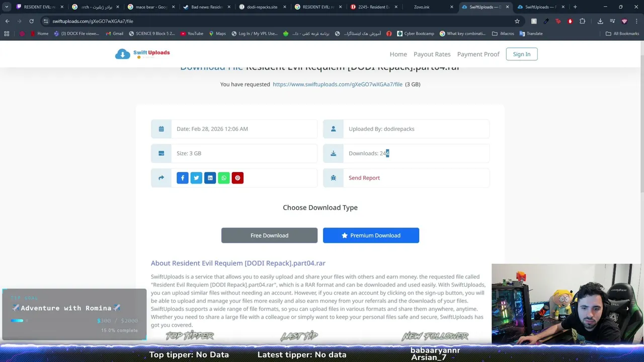Image resolution: width=644 pixels, height=362 pixels.
Task: Open the iMacros bookmarks folder
Action: tap(503, 34)
